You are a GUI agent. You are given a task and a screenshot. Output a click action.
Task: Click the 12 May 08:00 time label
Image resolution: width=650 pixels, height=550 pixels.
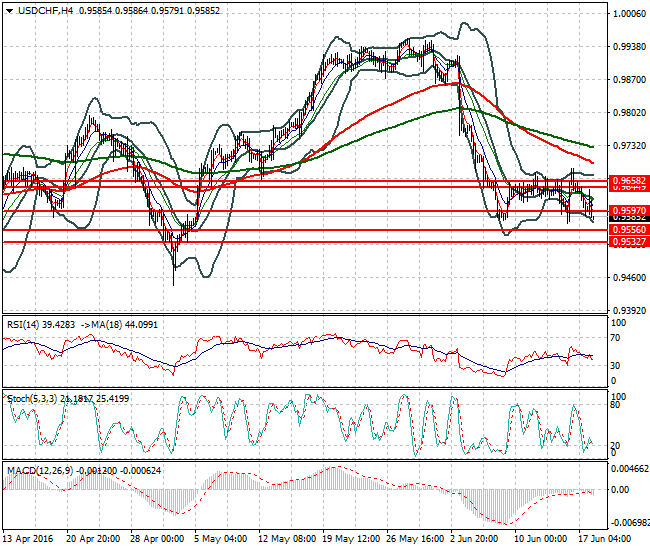coord(287,539)
